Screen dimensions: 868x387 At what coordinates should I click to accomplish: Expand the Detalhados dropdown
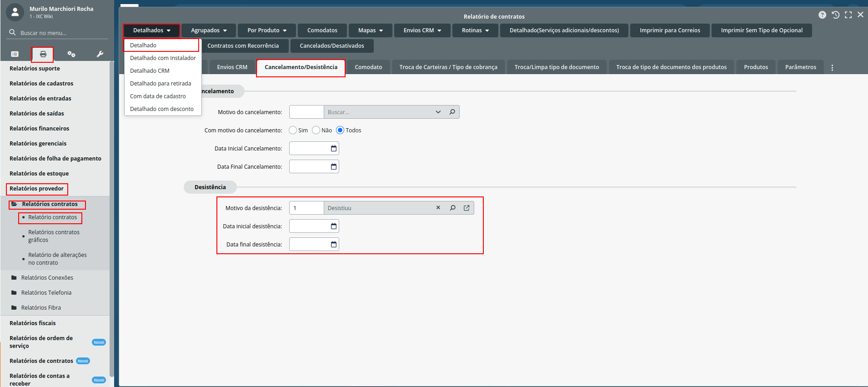point(152,30)
